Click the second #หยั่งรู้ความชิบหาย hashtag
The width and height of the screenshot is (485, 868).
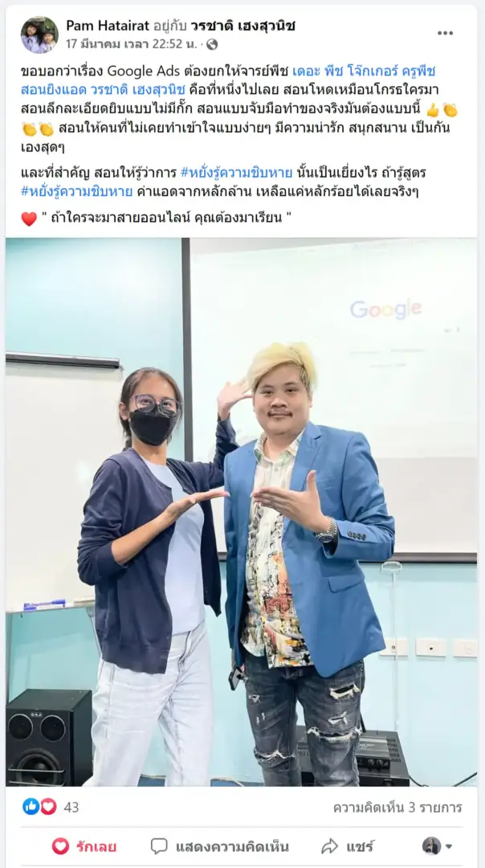(x=77, y=191)
